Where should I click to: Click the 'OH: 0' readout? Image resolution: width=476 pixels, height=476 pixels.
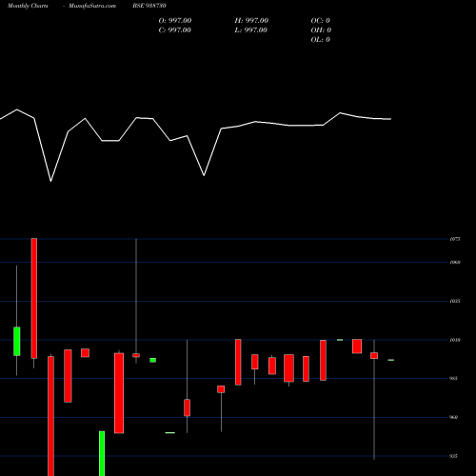coord(321,30)
